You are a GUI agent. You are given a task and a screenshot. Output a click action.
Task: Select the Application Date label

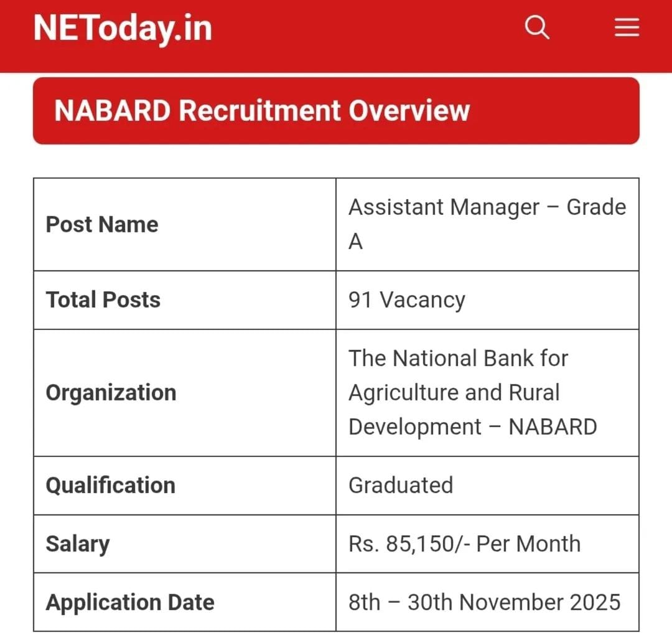(x=130, y=602)
